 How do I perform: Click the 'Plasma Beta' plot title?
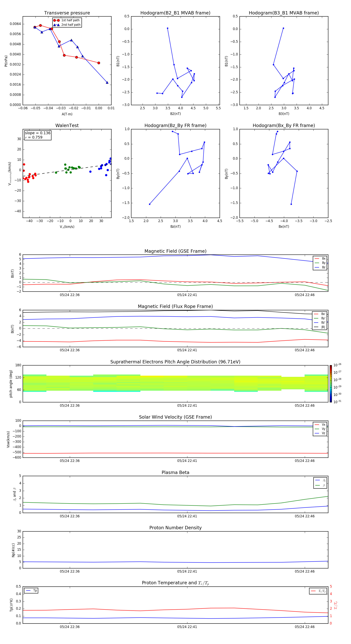[175, 473]
